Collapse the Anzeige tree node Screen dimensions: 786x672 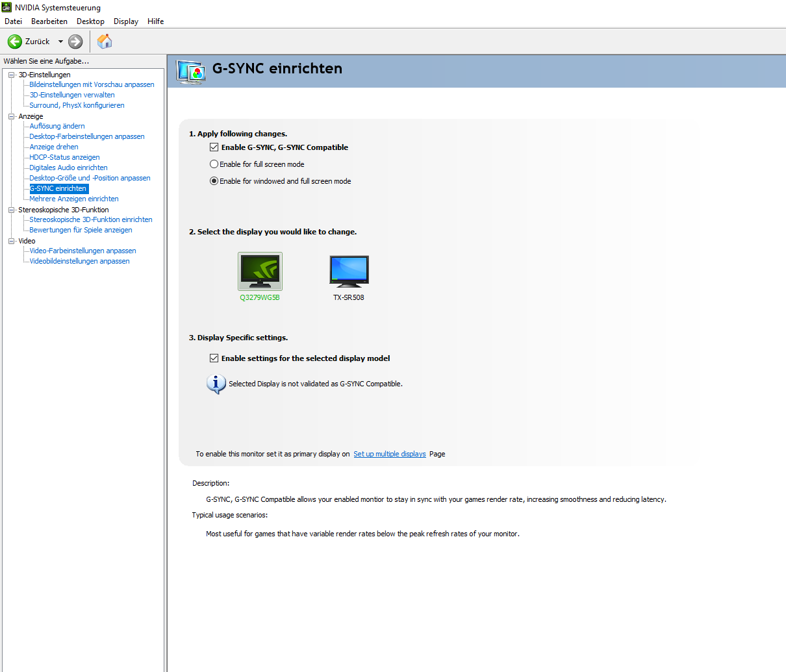(x=11, y=116)
